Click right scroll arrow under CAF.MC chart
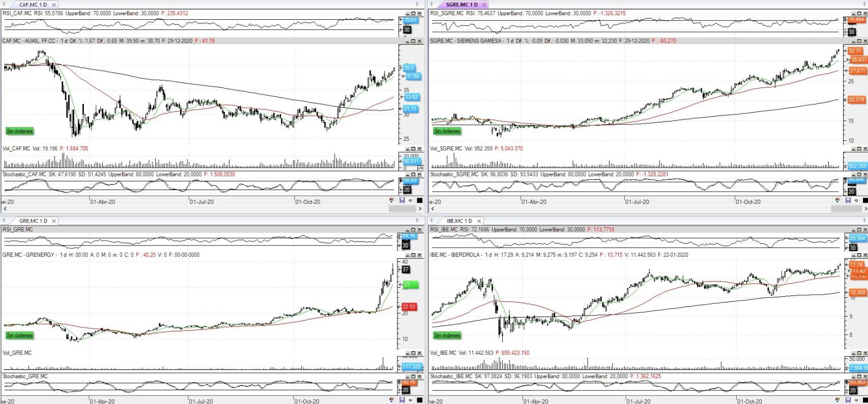The width and height of the screenshot is (868, 404). pyautogui.click(x=420, y=209)
